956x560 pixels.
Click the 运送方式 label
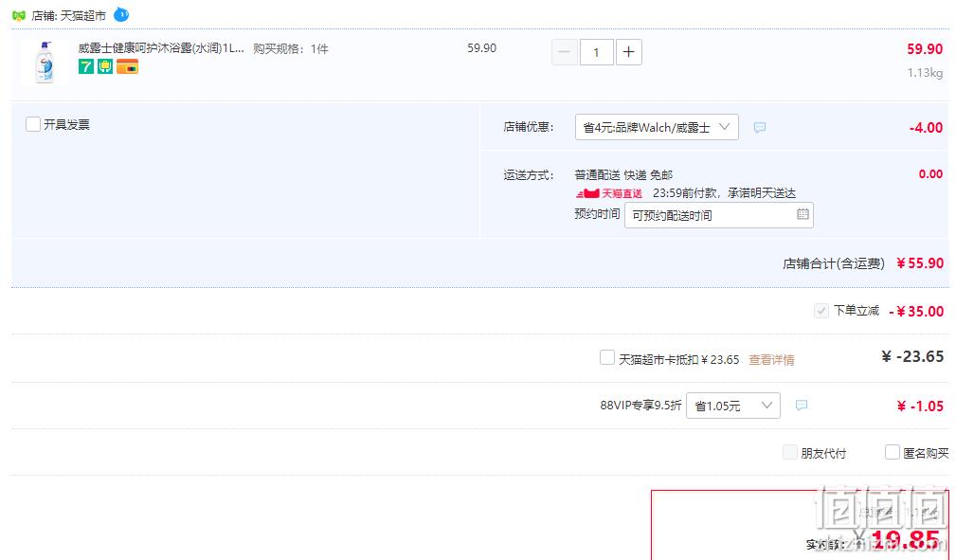point(529,175)
